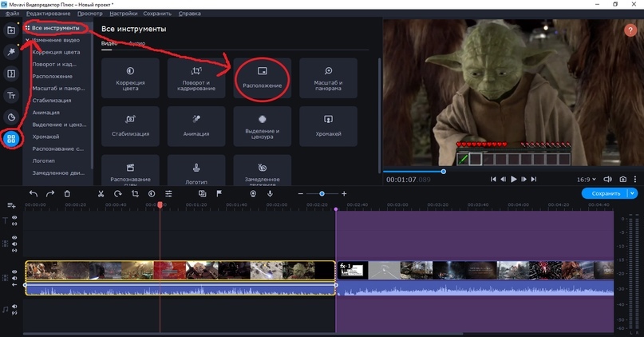Image resolution: width=644 pixels, height=337 pixels.
Task: Mute the music audio track
Action: pyautogui.click(x=14, y=307)
